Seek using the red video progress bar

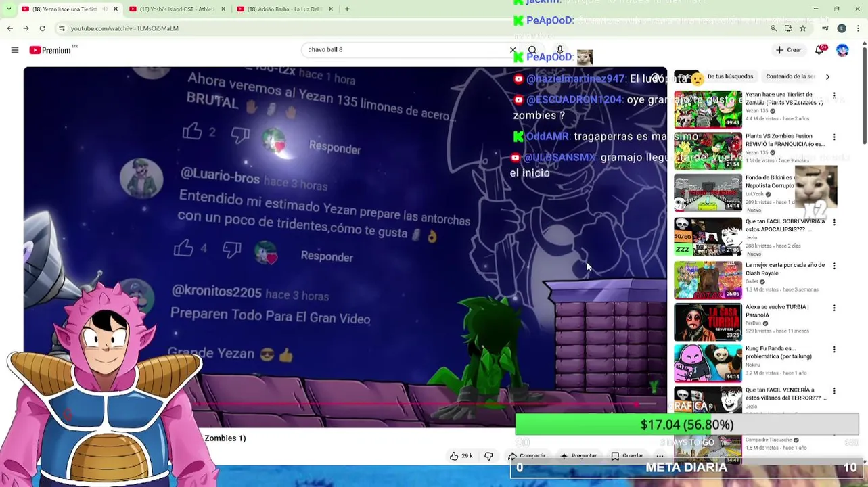click(345, 405)
